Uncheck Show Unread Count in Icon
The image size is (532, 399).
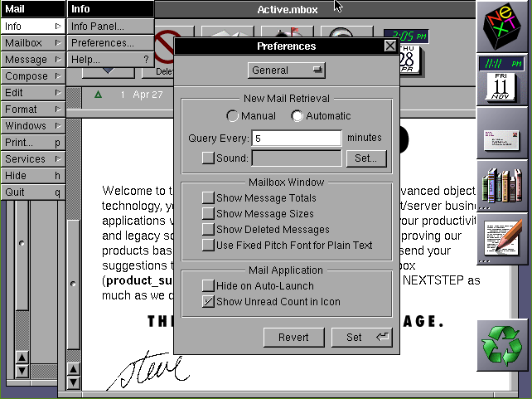[208, 302]
